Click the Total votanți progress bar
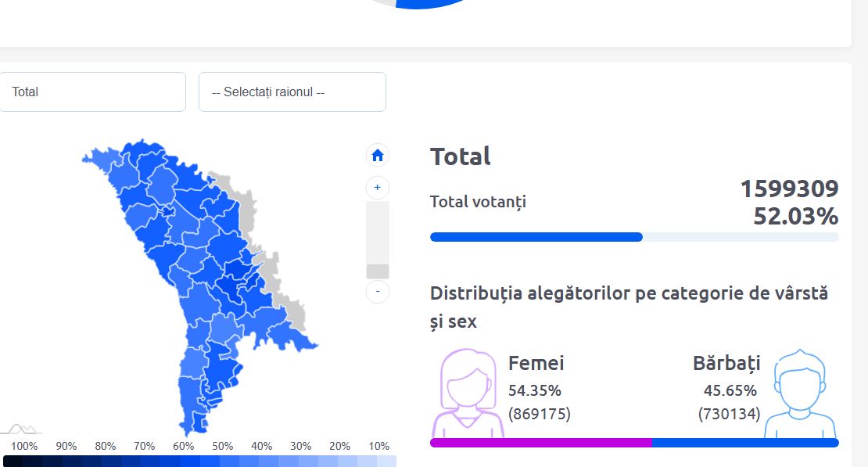 coord(634,237)
